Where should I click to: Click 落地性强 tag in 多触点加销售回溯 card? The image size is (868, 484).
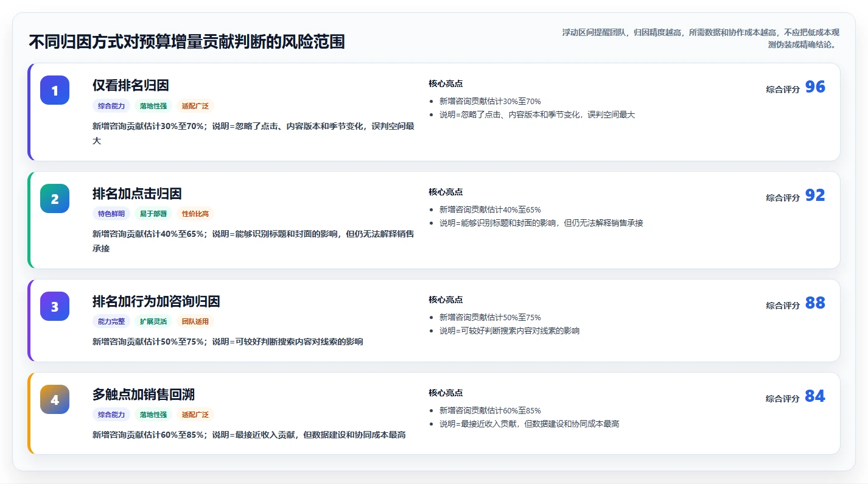coord(153,415)
